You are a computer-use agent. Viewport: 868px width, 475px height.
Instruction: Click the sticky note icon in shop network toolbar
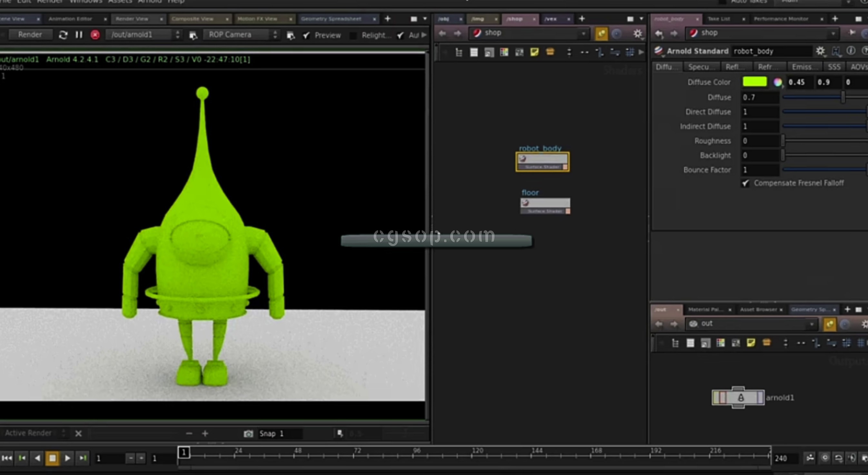pyautogui.click(x=534, y=52)
